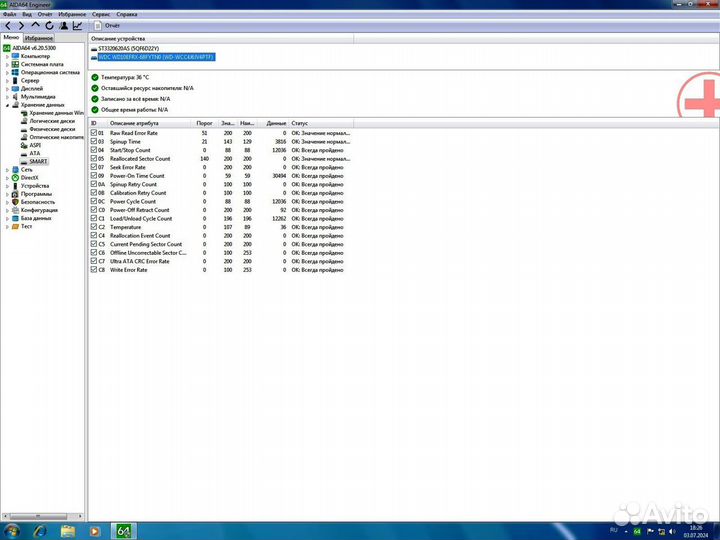Open the Сервис menu
Viewport: 720px width, 540px height.
(x=101, y=14)
